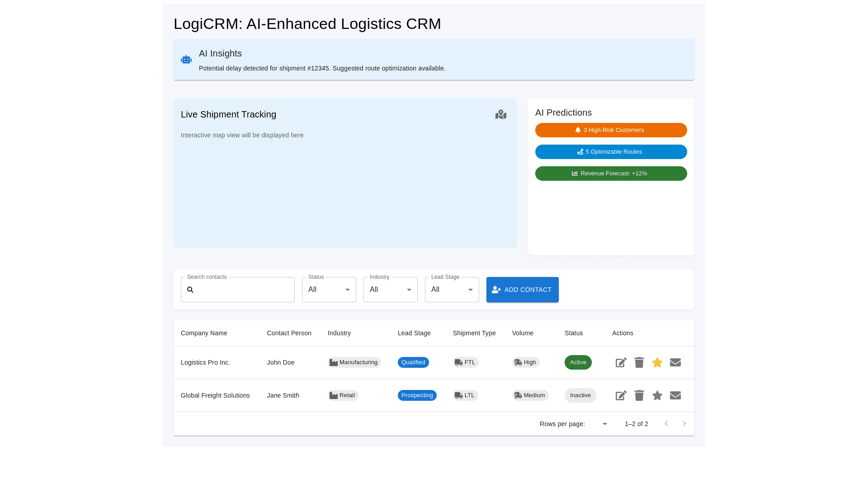The height and width of the screenshot is (488, 868).
Task: Click the 3 High-Risk Customers chip
Action: pyautogui.click(x=611, y=130)
